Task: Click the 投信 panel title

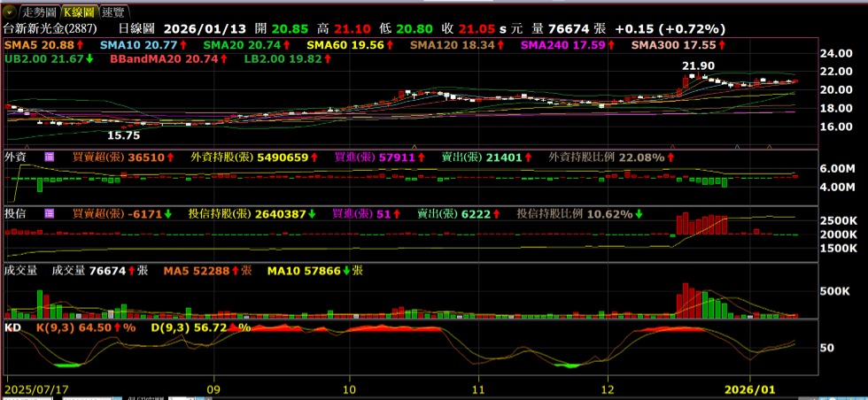Action: (15, 213)
